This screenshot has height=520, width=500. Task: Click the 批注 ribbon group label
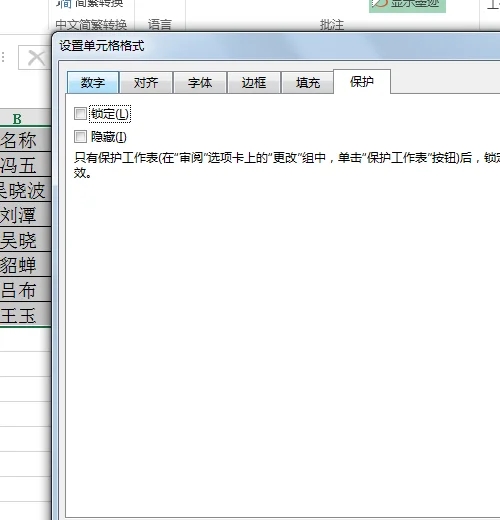click(x=332, y=25)
